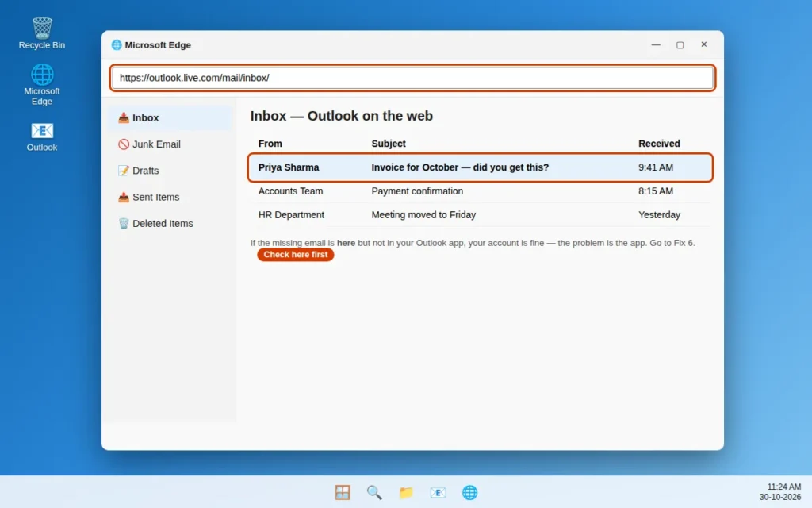The width and height of the screenshot is (812, 508).
Task: View the Deleted Items folder
Action: (170, 224)
